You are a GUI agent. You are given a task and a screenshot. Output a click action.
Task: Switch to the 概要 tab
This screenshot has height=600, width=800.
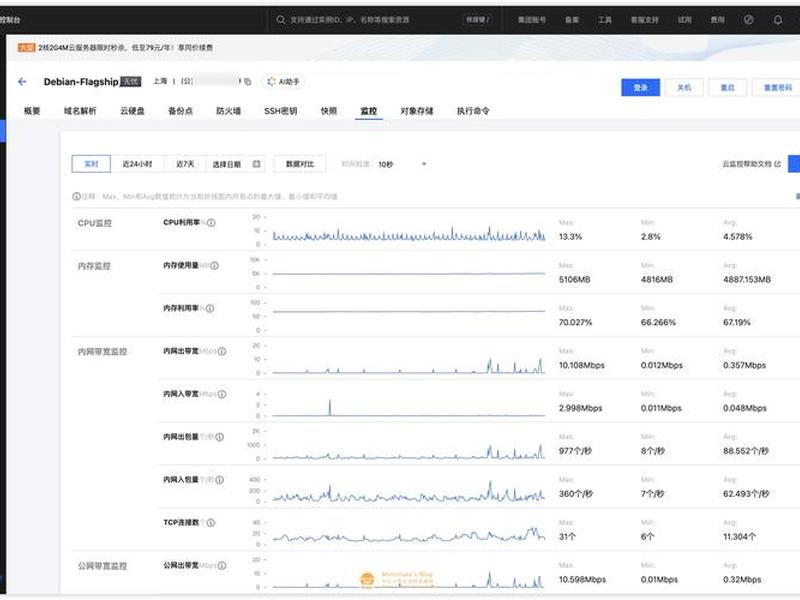pos(32,111)
